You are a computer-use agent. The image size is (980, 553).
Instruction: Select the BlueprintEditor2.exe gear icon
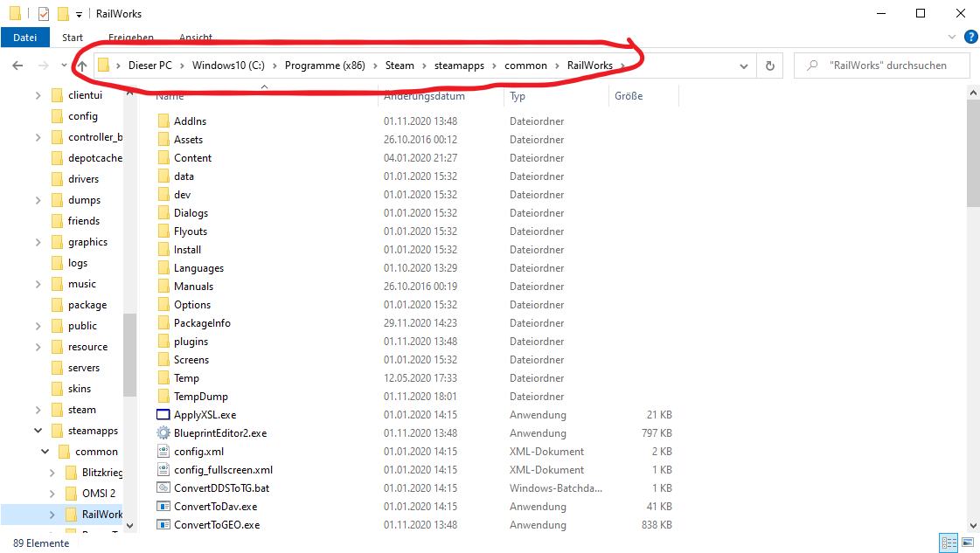coord(163,433)
